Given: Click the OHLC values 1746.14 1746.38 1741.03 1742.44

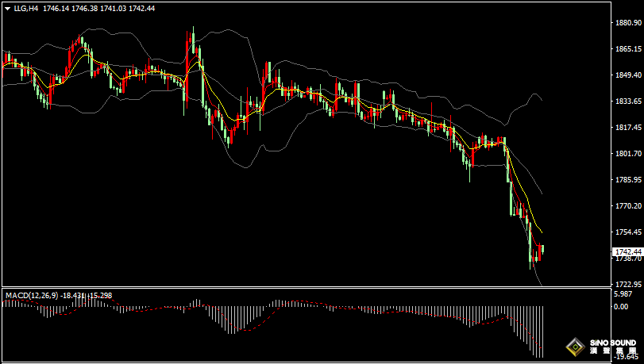Looking at the screenshot, I should pyautogui.click(x=98, y=8).
